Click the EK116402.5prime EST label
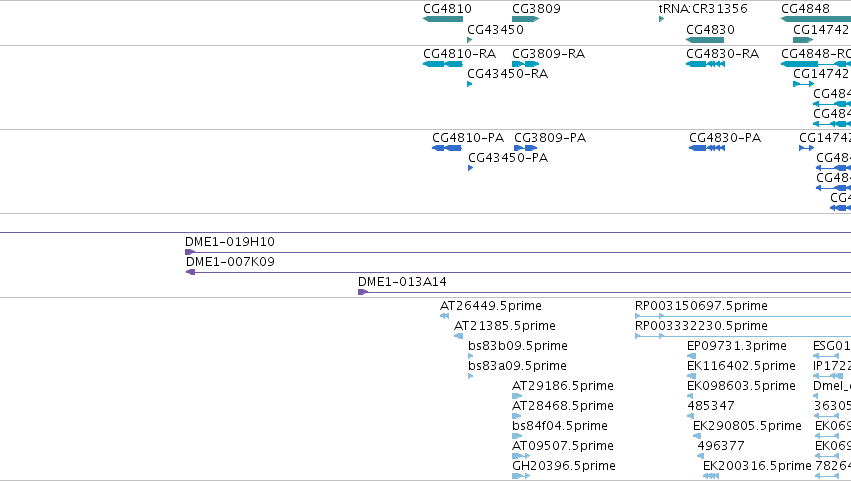 [741, 366]
